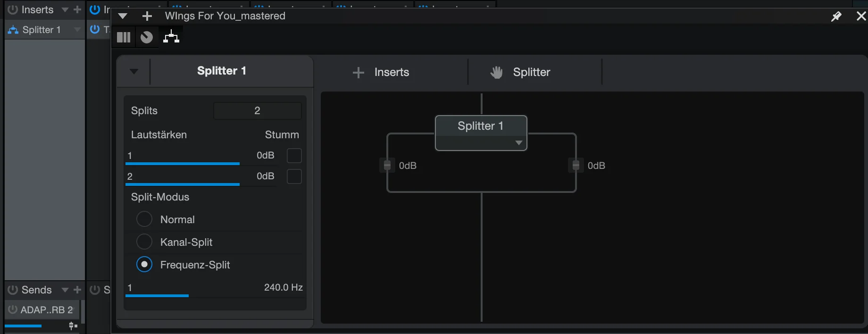Screen dimensions: 868x334
Task: Click the Wings For You_mastered window title
Action: pos(225,16)
